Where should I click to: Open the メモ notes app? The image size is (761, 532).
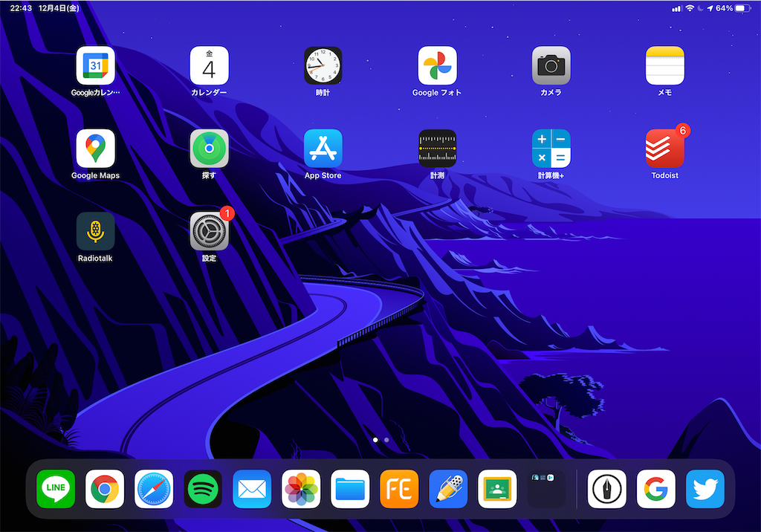(665, 66)
